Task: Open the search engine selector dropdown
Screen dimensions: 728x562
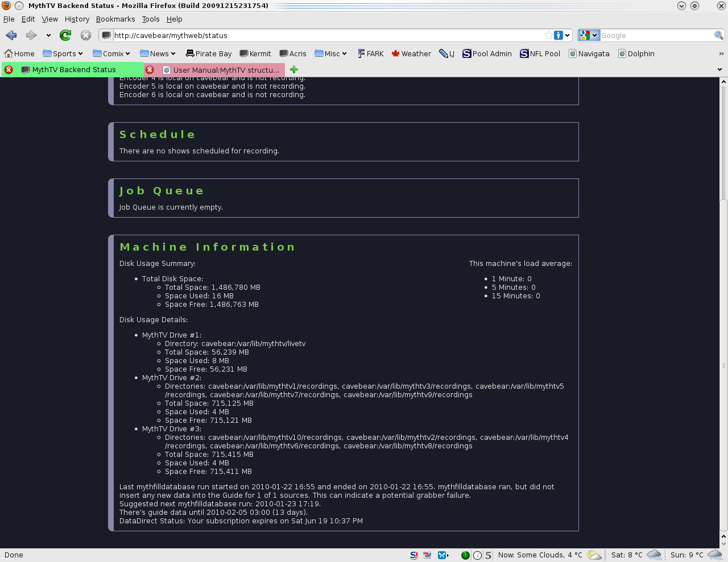Action: [589, 35]
